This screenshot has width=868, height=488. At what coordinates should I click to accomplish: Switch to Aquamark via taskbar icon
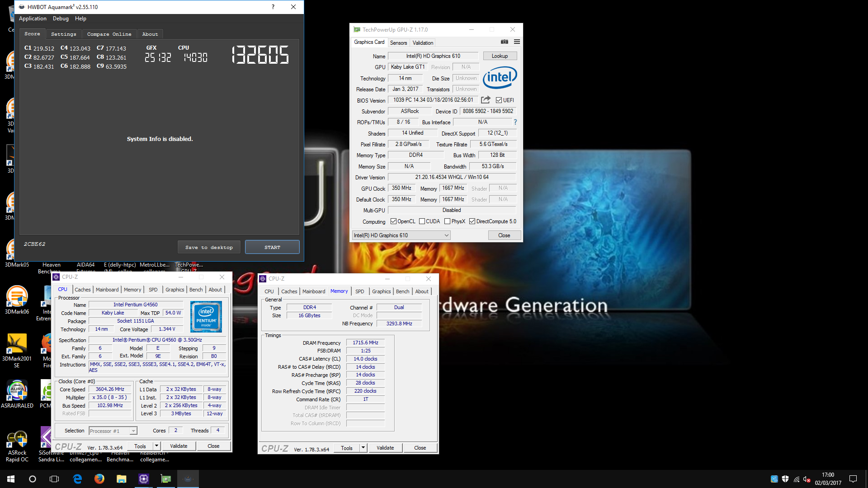click(x=188, y=479)
